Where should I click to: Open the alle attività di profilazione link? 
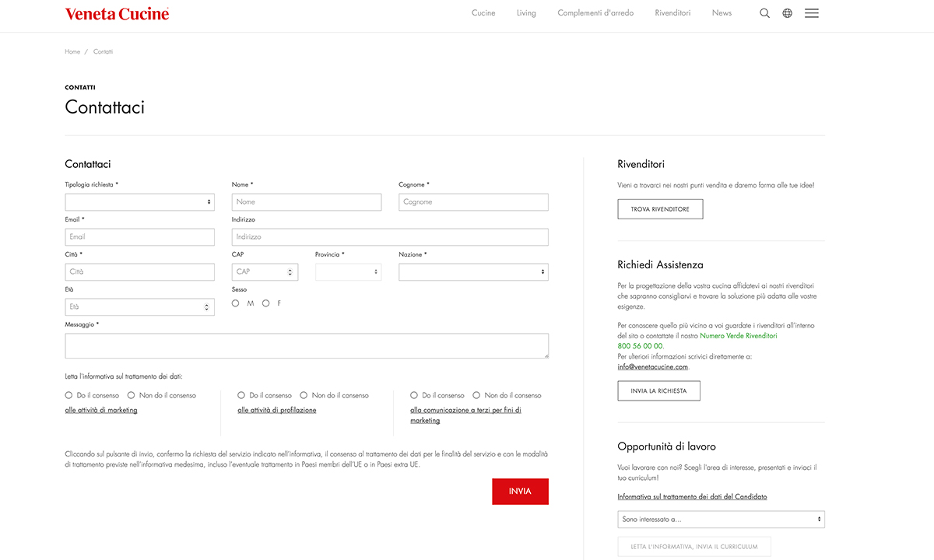[x=277, y=410]
